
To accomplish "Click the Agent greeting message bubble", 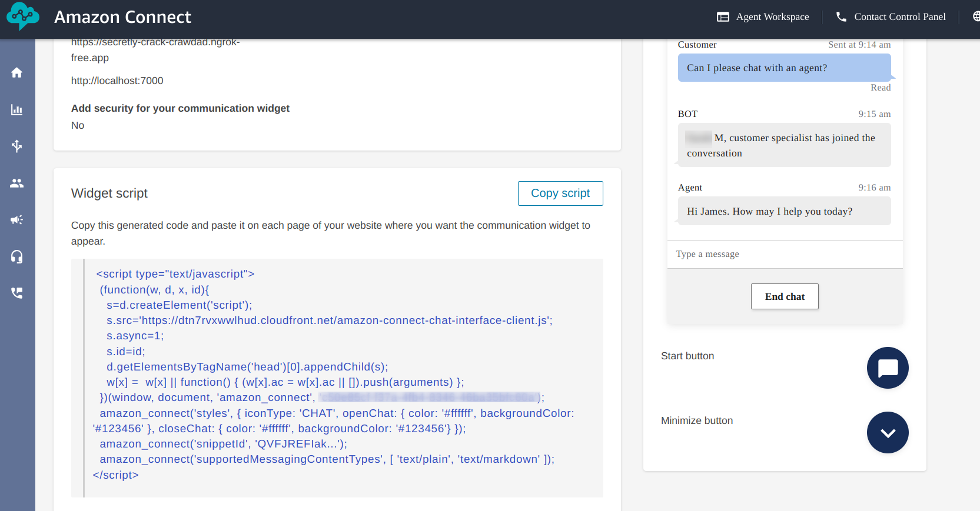I will (784, 211).
